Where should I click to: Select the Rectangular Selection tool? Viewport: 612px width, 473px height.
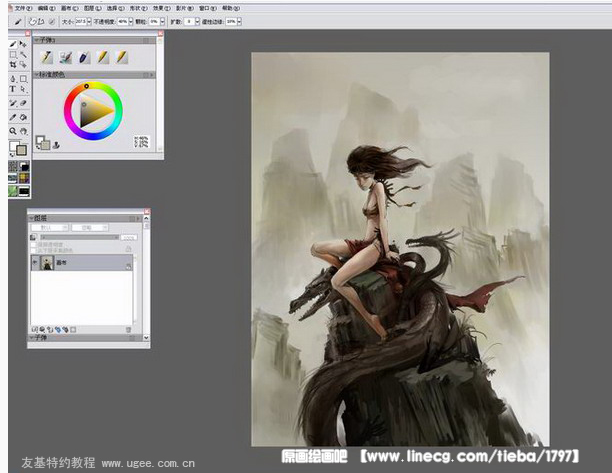click(13, 55)
